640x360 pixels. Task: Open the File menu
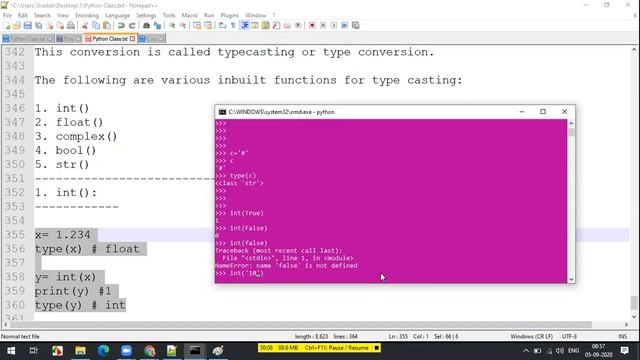pos(7,16)
